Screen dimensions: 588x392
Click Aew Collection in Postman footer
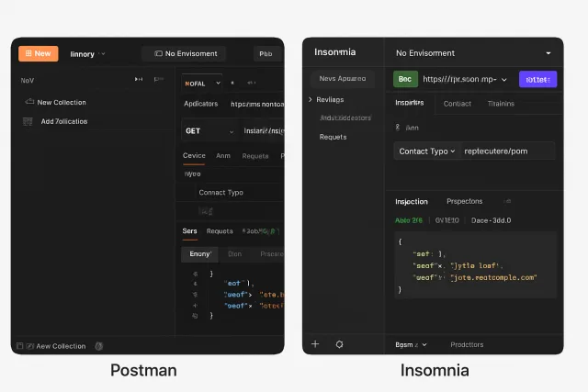click(61, 346)
